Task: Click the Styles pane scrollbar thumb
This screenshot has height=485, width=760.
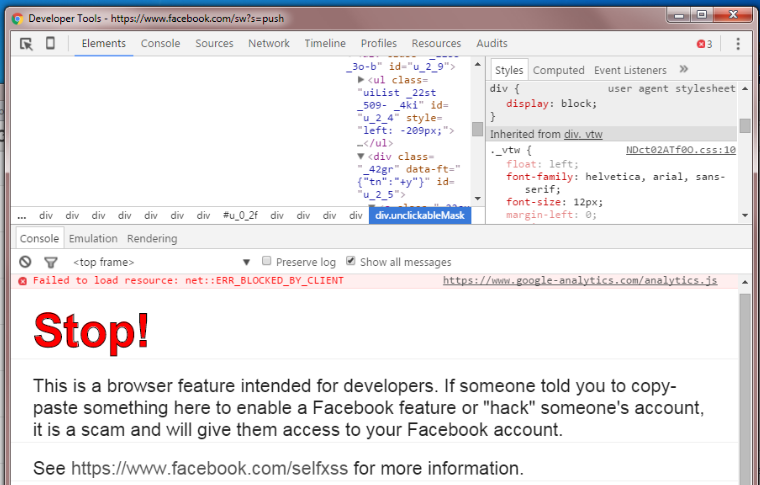Action: 745,125
